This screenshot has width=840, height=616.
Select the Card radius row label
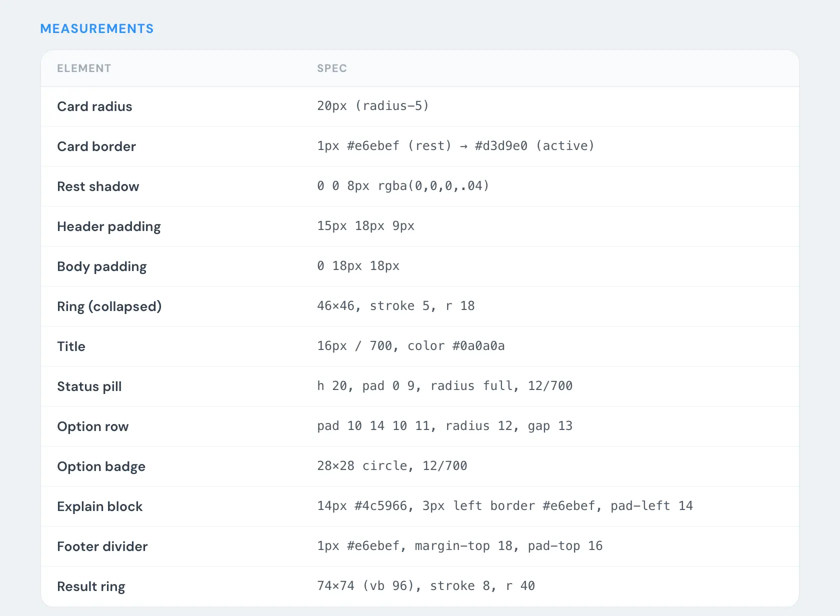[x=94, y=106]
